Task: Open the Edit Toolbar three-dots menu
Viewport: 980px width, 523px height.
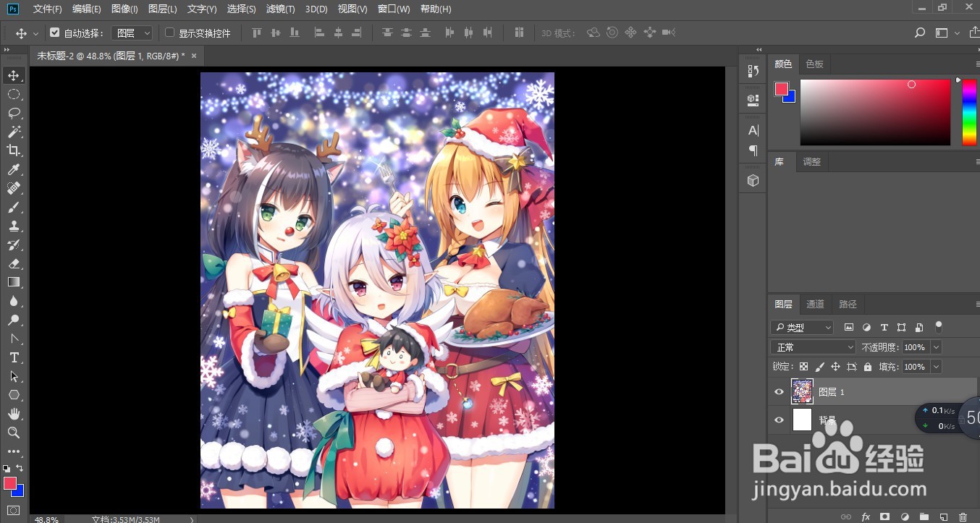Action: pyautogui.click(x=14, y=451)
